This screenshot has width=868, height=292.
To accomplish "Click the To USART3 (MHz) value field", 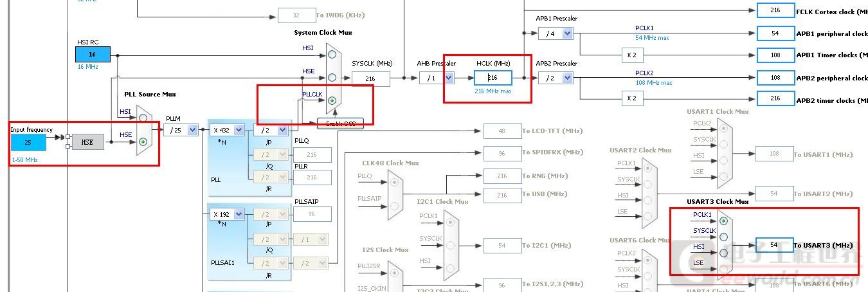I will [774, 245].
